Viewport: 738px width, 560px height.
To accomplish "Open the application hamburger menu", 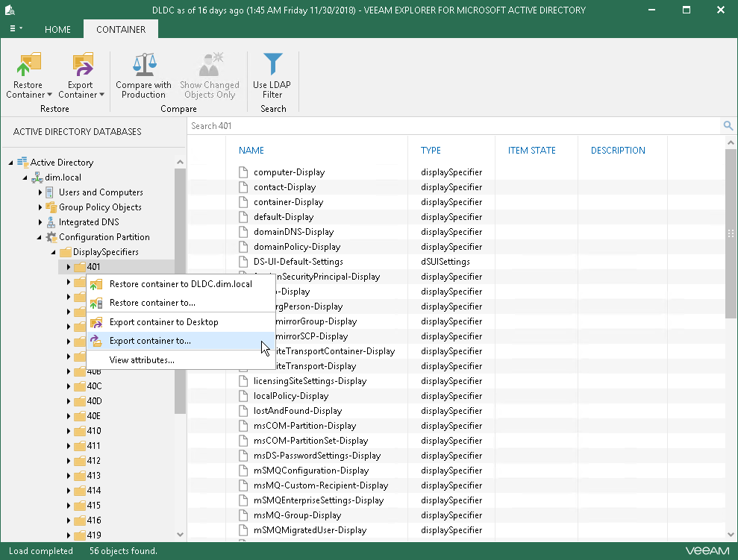I will click(x=15, y=29).
